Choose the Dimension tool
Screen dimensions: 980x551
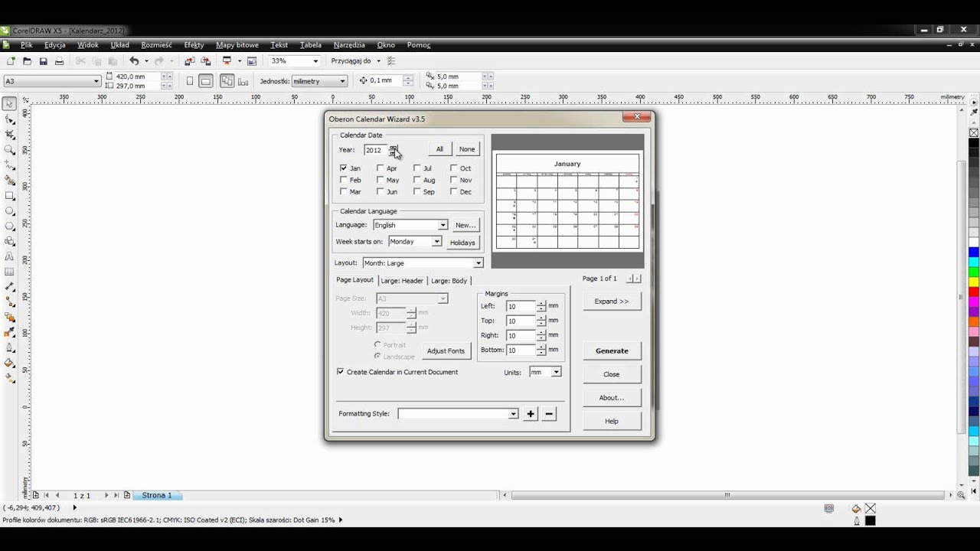click(10, 287)
